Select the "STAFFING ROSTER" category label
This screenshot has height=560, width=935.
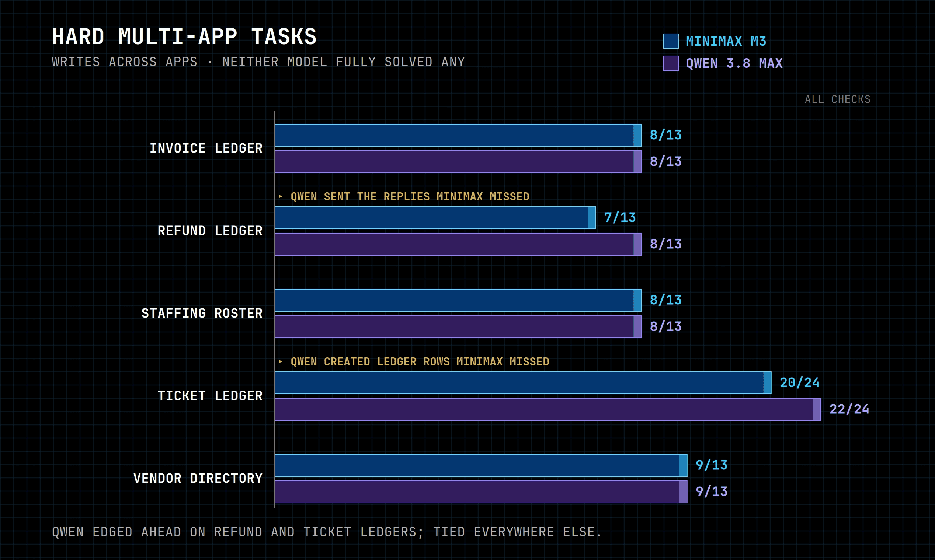[202, 314]
